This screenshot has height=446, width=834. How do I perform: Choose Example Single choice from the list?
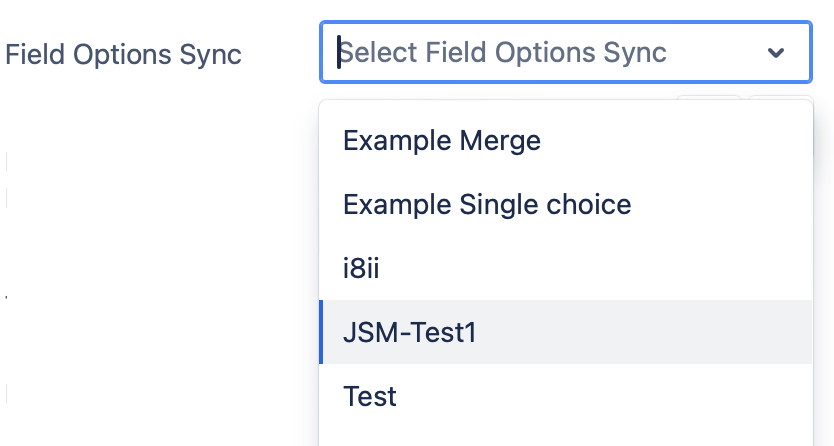point(487,205)
